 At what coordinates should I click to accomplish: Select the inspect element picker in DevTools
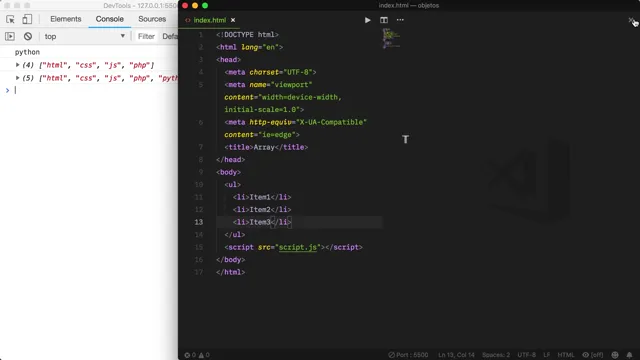(x=10, y=19)
